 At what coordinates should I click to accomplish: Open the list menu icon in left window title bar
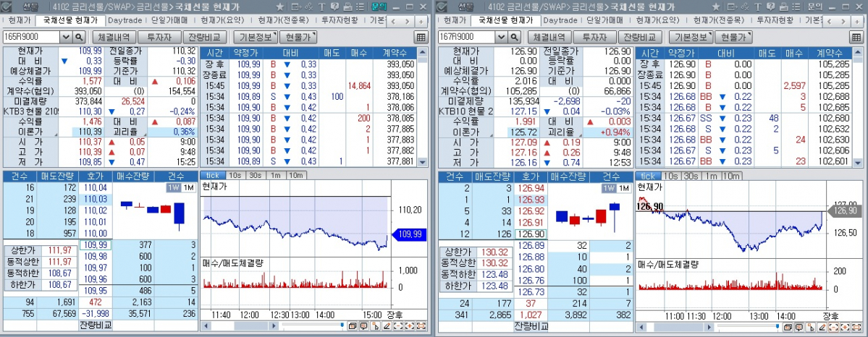pos(360,7)
